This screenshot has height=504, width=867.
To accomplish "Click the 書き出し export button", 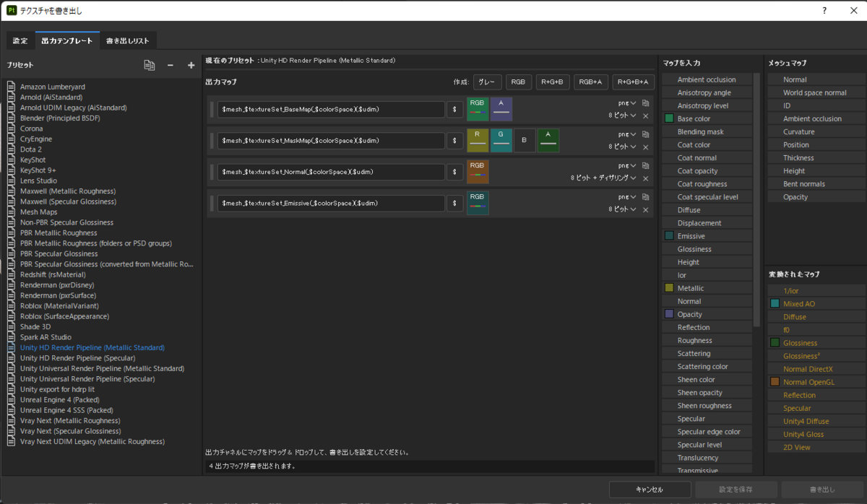I will [822, 490].
